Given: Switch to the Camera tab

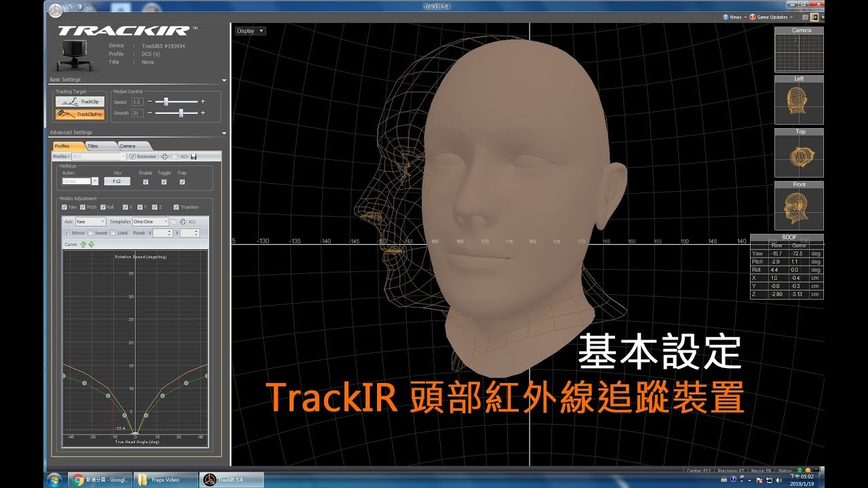Looking at the screenshot, I should coord(132,146).
